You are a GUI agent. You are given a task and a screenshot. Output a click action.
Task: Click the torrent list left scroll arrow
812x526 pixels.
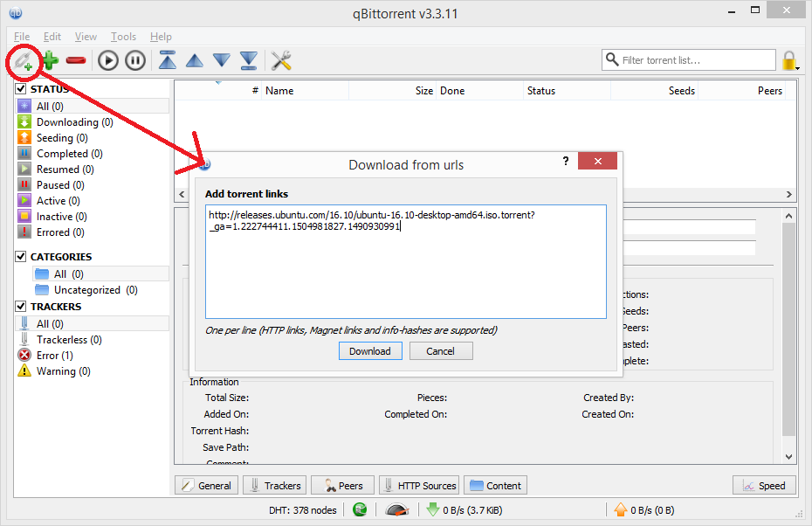(182, 195)
